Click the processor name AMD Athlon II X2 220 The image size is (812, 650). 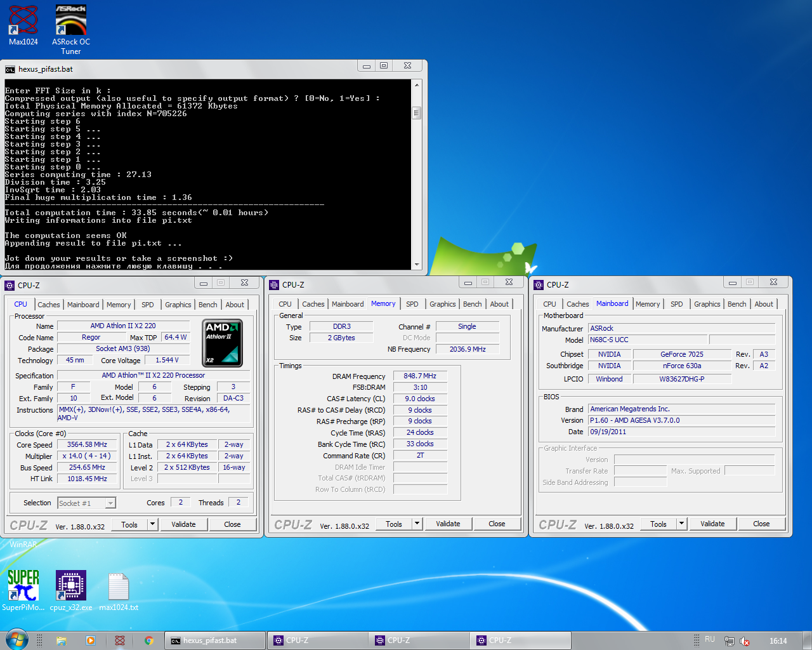(x=123, y=326)
